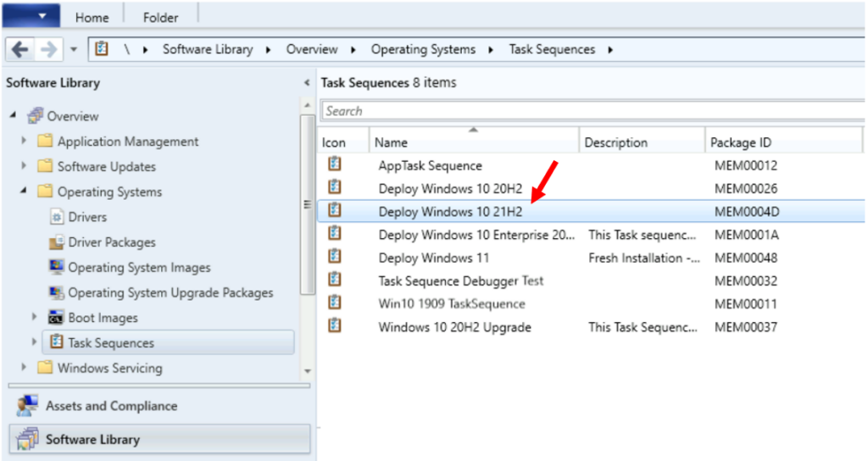Viewport: 868px width, 461px height.
Task: Collapse the Operating Systems node
Action: (24, 191)
